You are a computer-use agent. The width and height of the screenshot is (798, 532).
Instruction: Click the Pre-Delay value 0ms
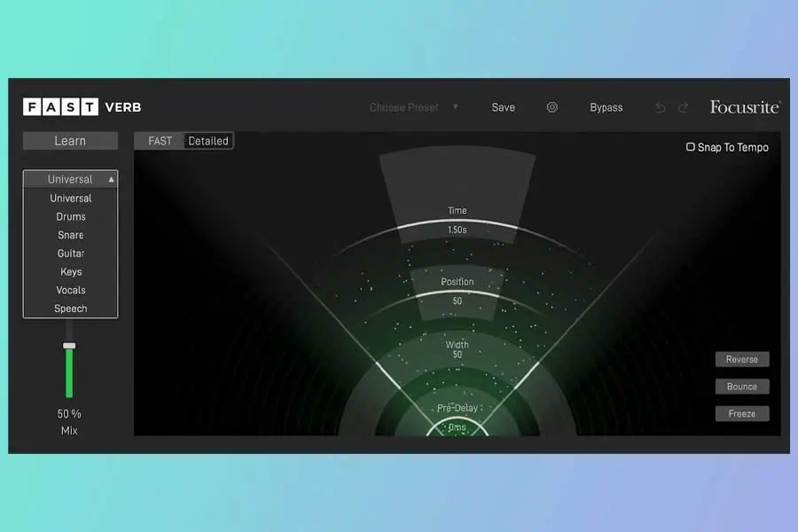tap(457, 427)
